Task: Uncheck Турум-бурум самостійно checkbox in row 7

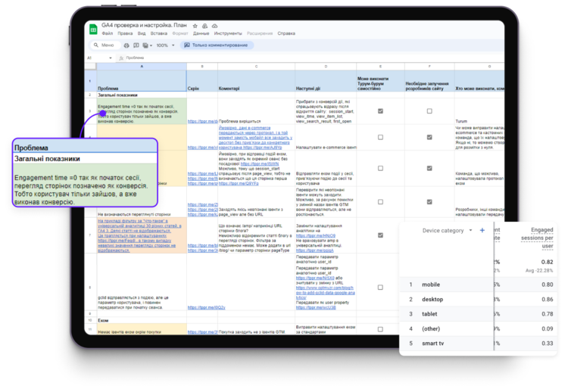Action: point(380,235)
